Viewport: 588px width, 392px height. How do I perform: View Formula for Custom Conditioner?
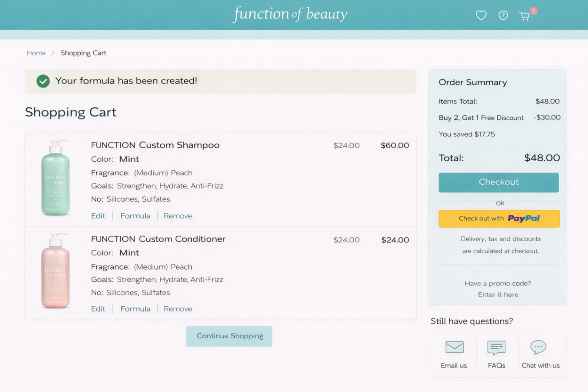tap(135, 309)
